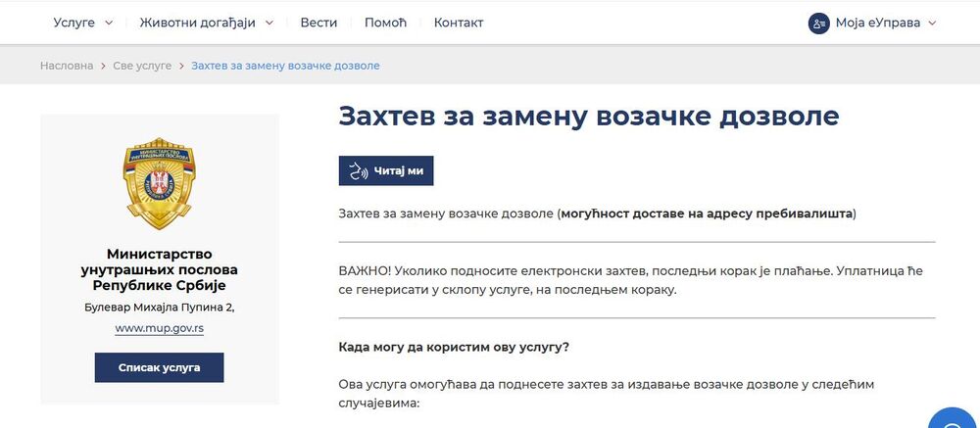
Task: Click the Списак услуга button
Action: tap(160, 367)
